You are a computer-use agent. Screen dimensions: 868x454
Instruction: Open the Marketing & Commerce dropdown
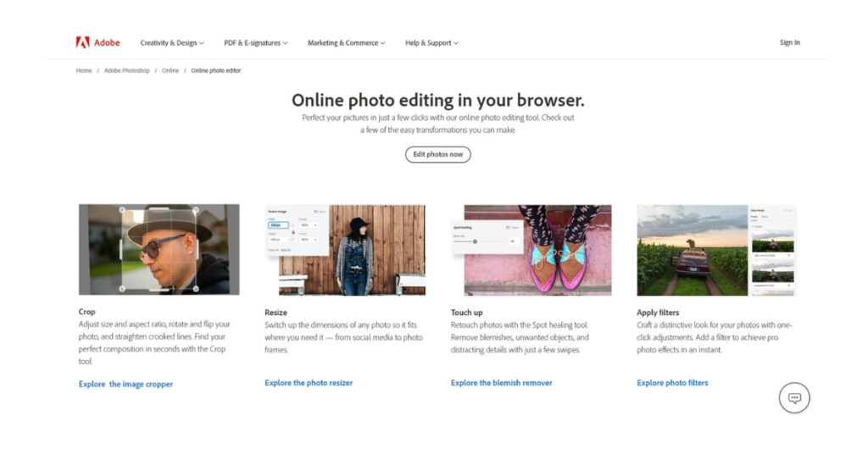tap(347, 42)
